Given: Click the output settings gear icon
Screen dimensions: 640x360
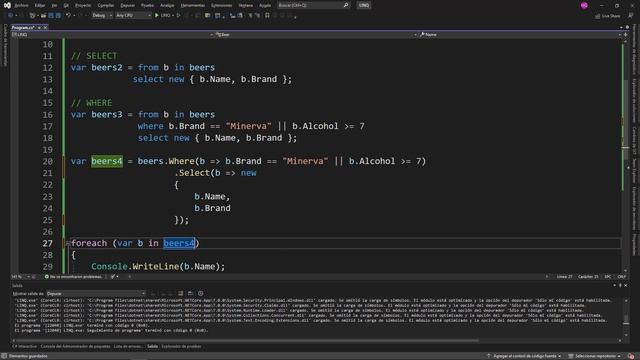Looking at the screenshot, I should [200, 293].
